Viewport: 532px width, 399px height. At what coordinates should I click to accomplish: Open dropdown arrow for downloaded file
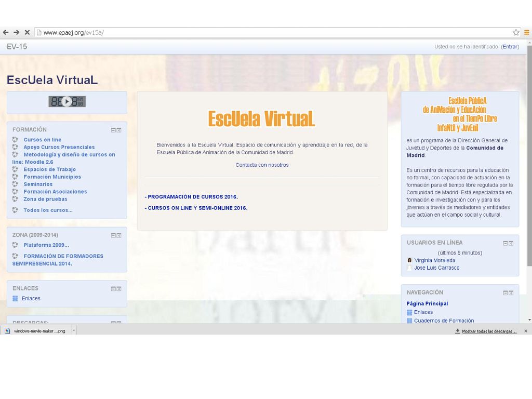pyautogui.click(x=74, y=331)
